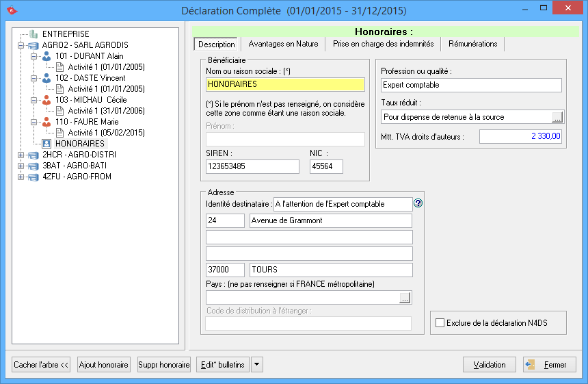Click the application logo in title bar
Image resolution: width=588 pixels, height=384 pixels.
click(x=10, y=10)
